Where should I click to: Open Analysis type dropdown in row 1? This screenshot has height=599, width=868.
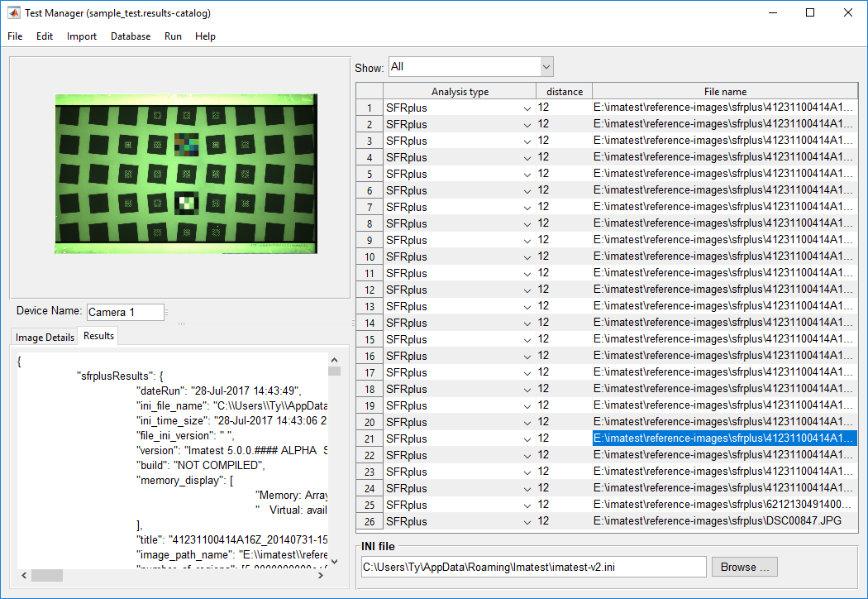tap(527, 108)
